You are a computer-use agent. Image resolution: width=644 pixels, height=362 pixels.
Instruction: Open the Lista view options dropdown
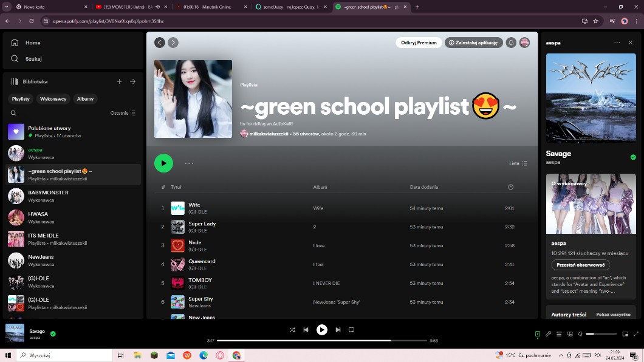(518, 163)
